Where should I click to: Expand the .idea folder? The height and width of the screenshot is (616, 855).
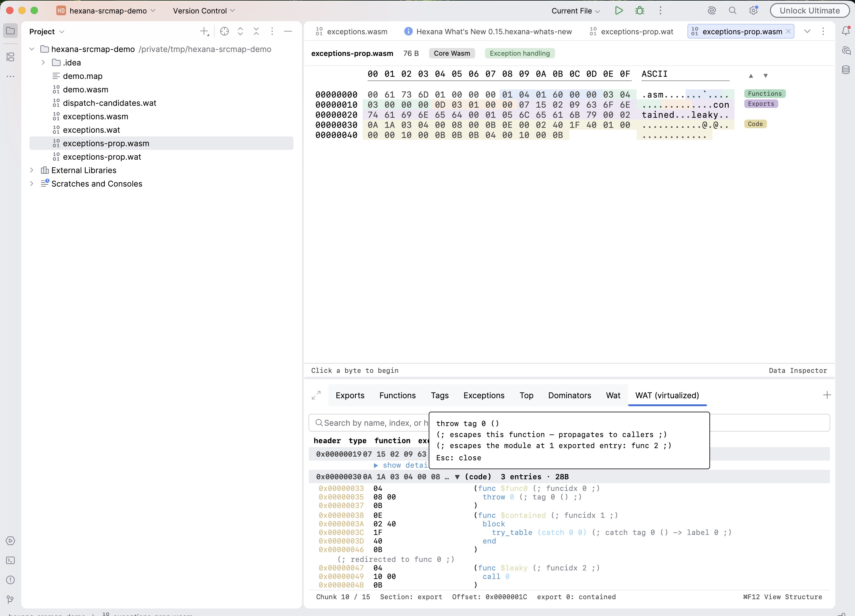click(x=43, y=63)
